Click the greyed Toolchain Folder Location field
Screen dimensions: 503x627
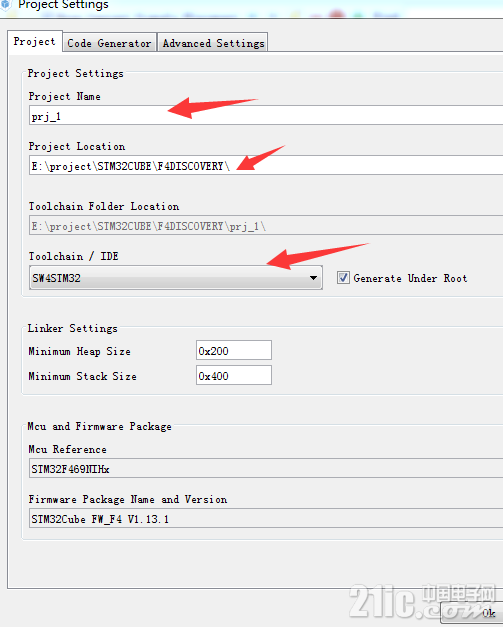pos(266,226)
